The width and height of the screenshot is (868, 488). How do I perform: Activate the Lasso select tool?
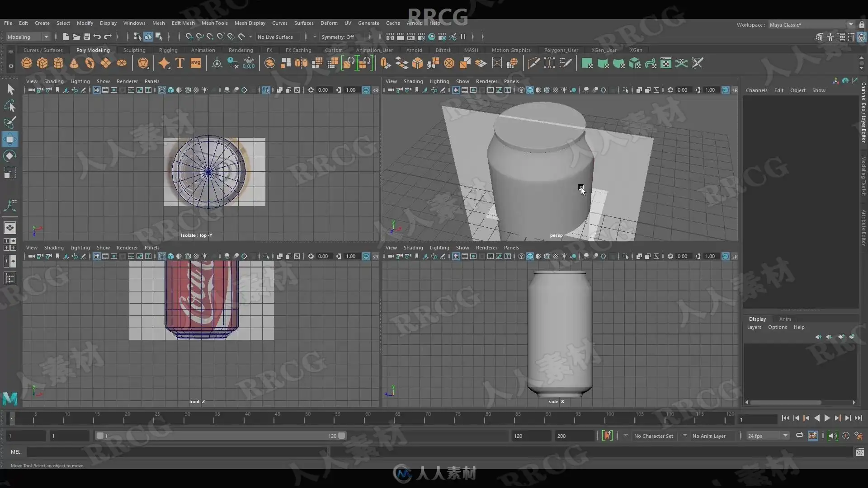pos(10,106)
